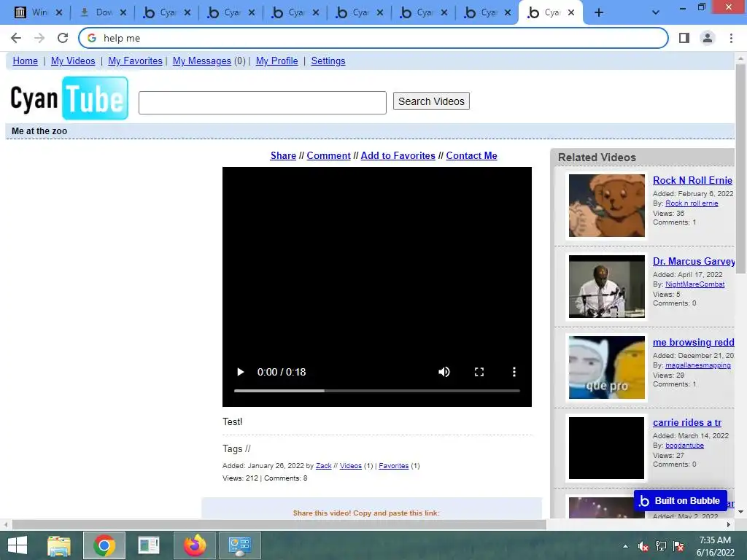Enter fullscreen for the video
The image size is (747, 560).
[x=479, y=372]
